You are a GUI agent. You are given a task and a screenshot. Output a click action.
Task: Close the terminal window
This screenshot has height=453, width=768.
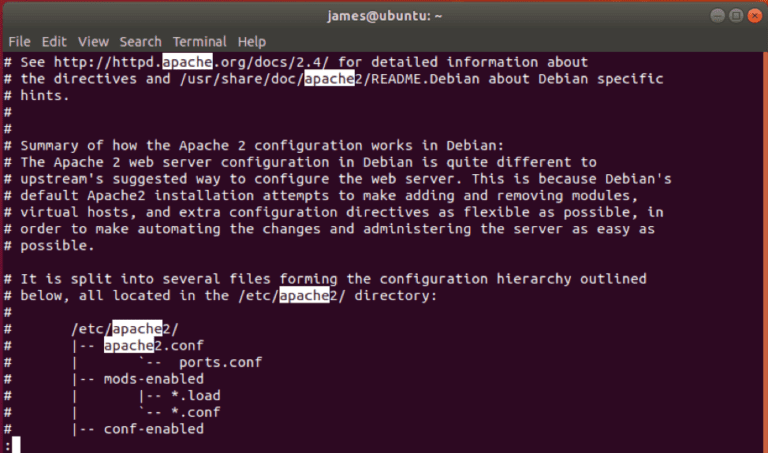tap(755, 16)
